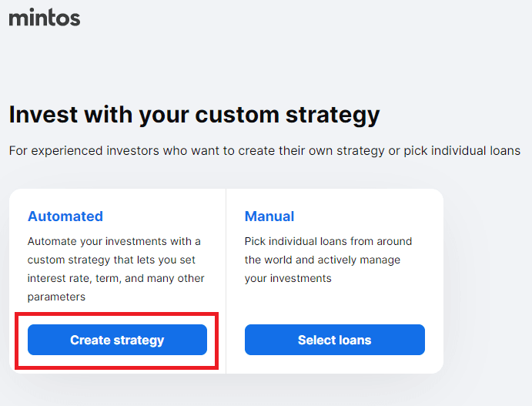Click the 'Invest with your custom strategy' heading

pos(194,116)
